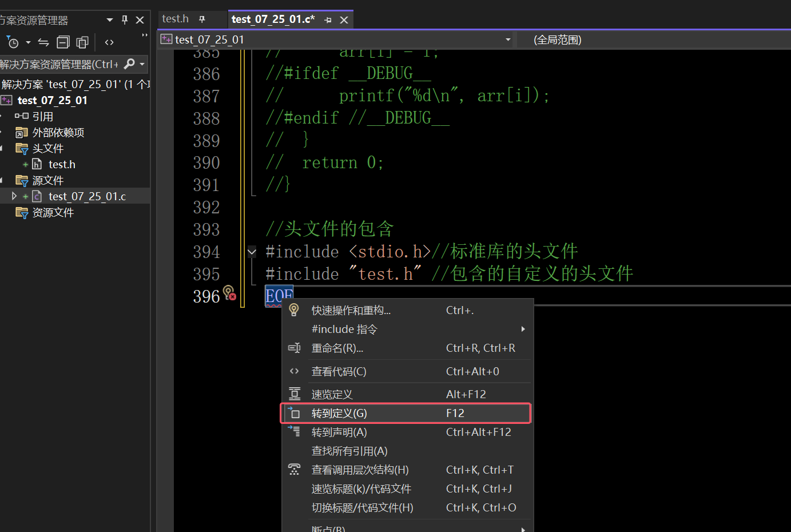Image resolution: width=791 pixels, height=532 pixels.
Task: Choose 切换标题/代码文件(H) from the context menu
Action: 408,507
